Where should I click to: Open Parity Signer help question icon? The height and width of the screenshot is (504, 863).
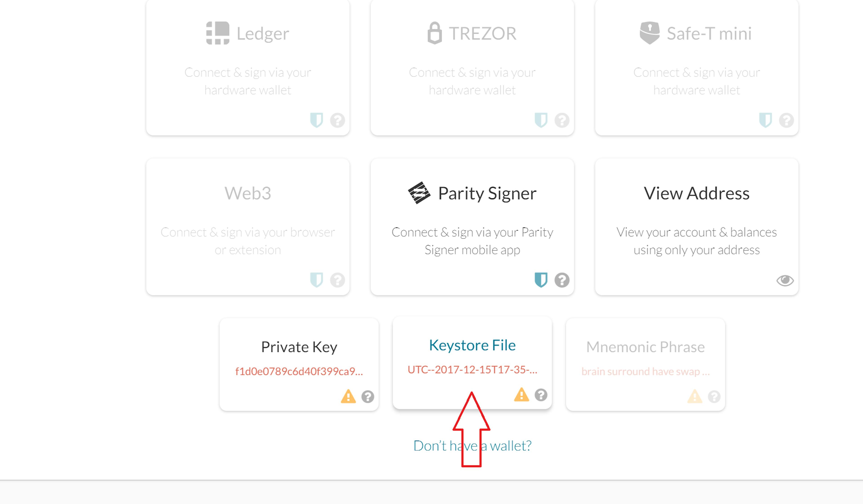click(x=562, y=280)
